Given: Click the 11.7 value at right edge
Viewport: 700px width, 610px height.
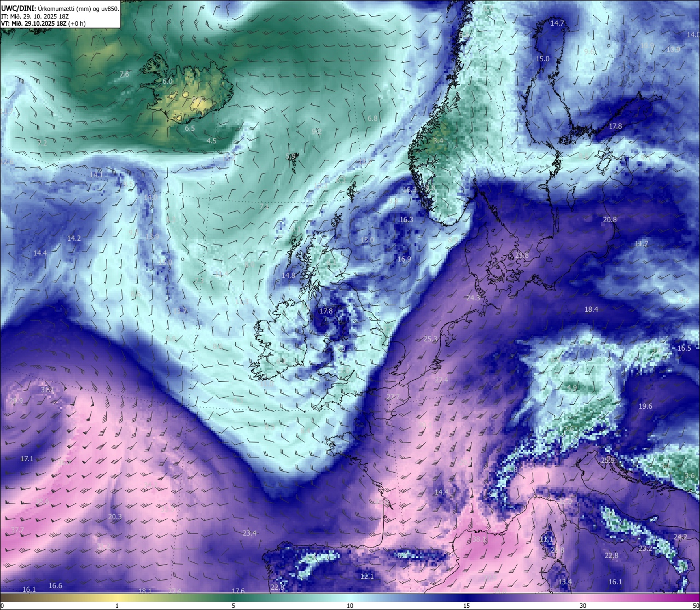Looking at the screenshot, I should (x=641, y=243).
